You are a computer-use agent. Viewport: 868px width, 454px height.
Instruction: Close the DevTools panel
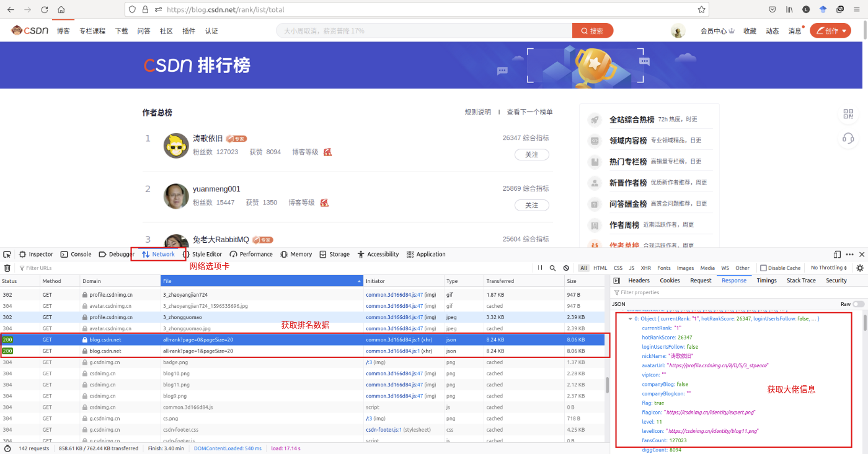point(862,255)
